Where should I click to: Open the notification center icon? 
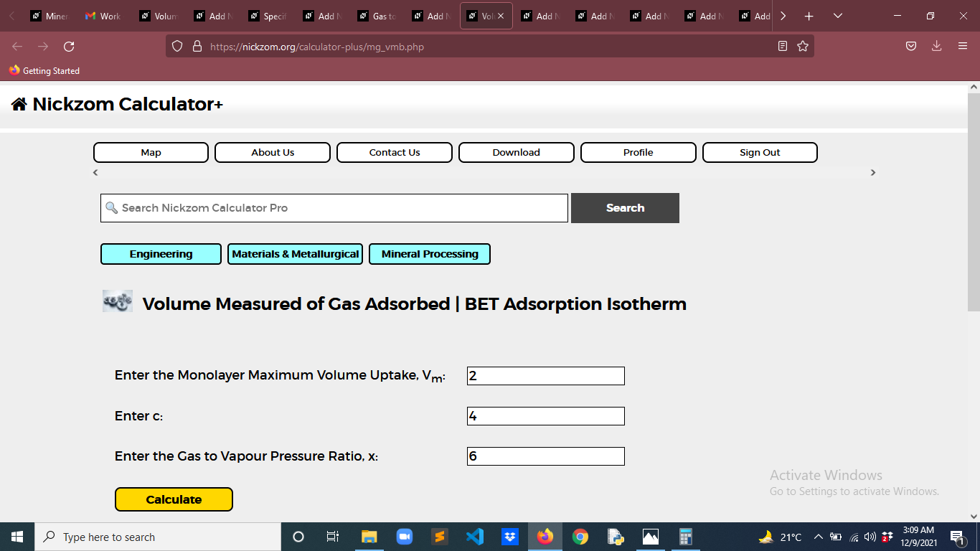point(957,537)
